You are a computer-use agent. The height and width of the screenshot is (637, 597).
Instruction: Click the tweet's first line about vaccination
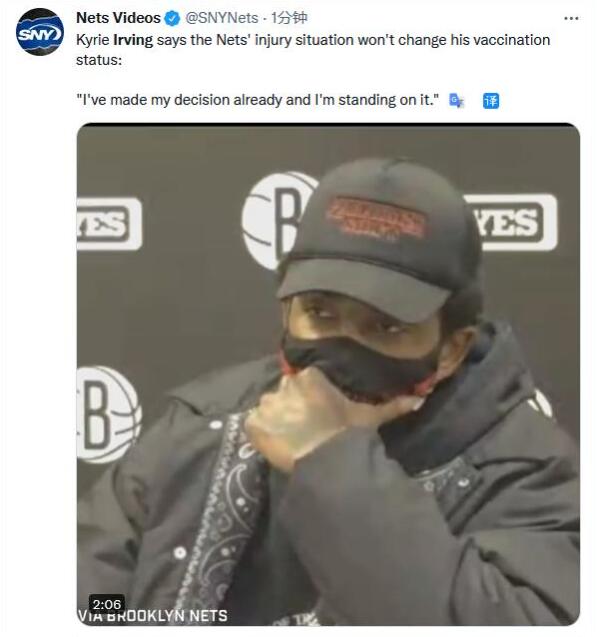tap(313, 40)
